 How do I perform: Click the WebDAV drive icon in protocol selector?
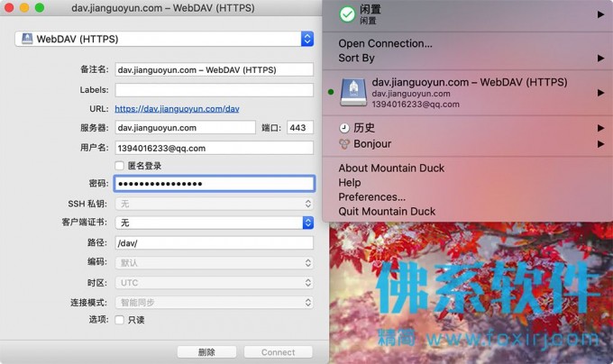(x=27, y=39)
